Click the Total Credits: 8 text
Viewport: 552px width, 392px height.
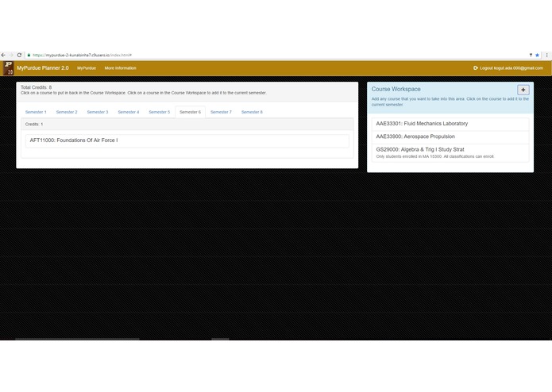pos(36,87)
